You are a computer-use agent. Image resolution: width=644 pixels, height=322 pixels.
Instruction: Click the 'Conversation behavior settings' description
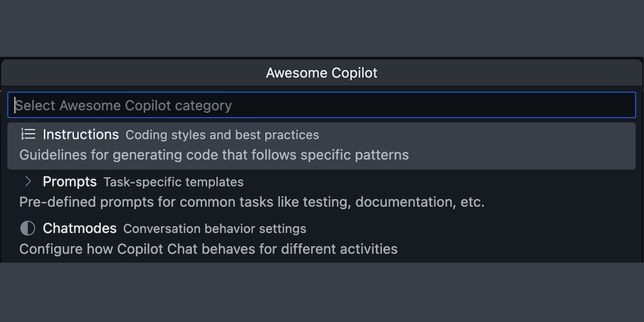pos(214,228)
